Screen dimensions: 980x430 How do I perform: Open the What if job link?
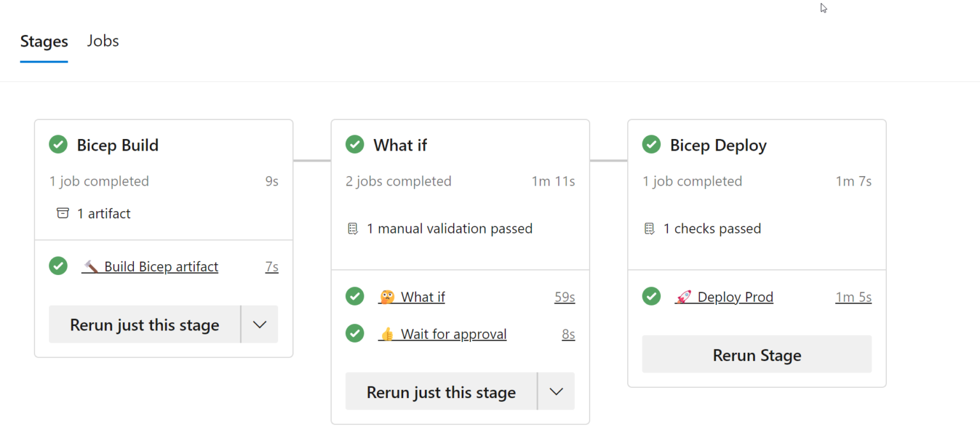pos(412,297)
